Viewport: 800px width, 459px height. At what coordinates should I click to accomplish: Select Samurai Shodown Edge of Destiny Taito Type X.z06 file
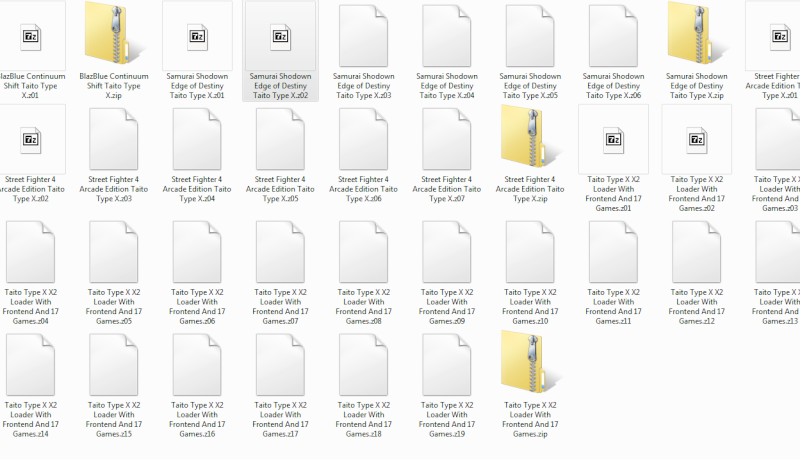(613, 36)
